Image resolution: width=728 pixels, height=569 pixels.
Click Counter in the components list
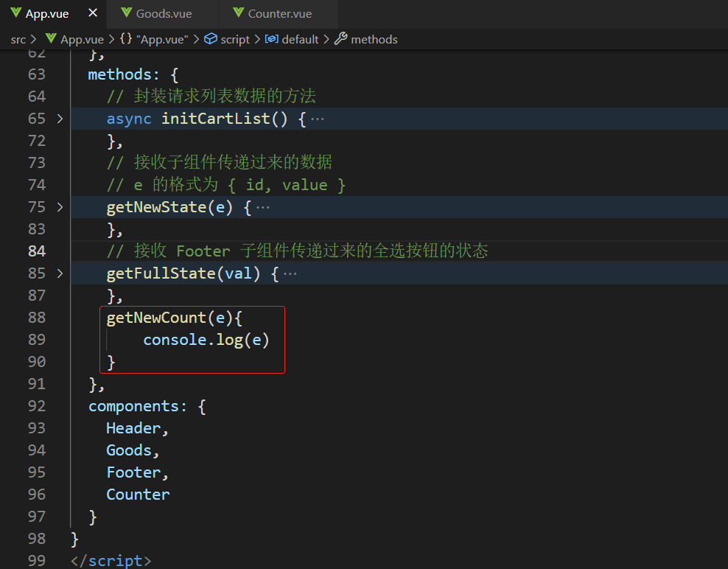pyautogui.click(x=138, y=495)
